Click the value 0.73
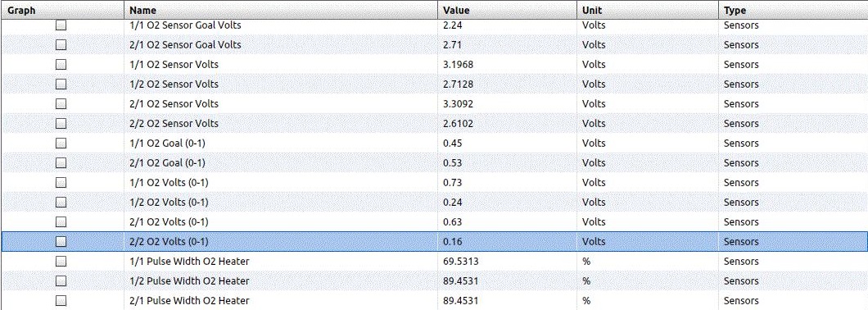Viewport: 868px width, 310px height. coord(452,183)
